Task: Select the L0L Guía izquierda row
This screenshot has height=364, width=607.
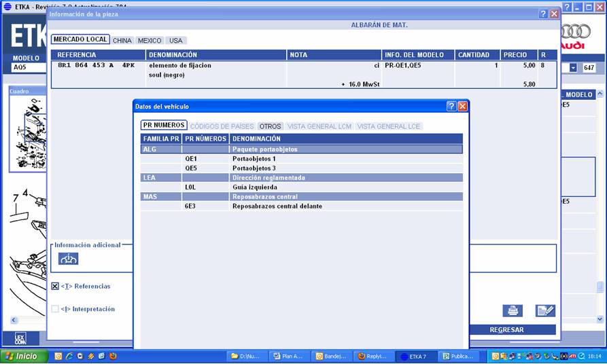Action: tap(302, 187)
